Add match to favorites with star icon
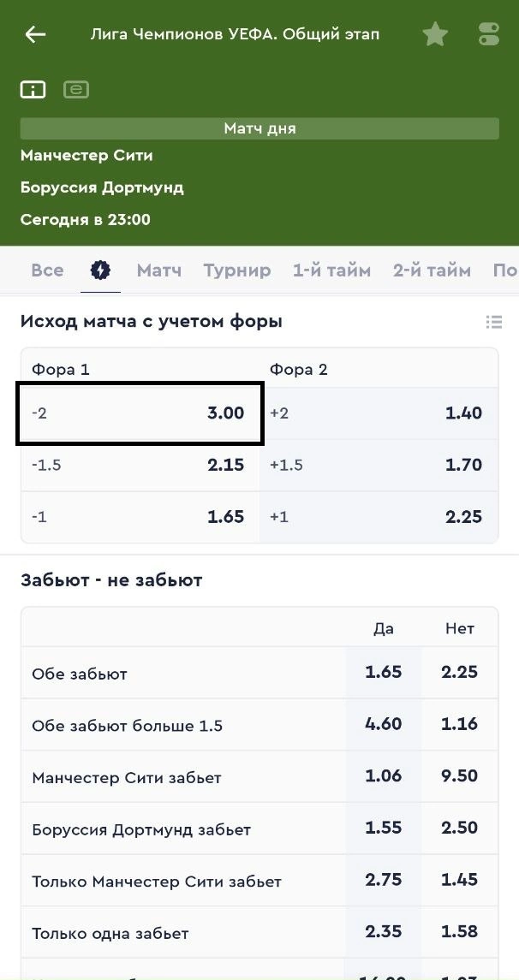 435,35
